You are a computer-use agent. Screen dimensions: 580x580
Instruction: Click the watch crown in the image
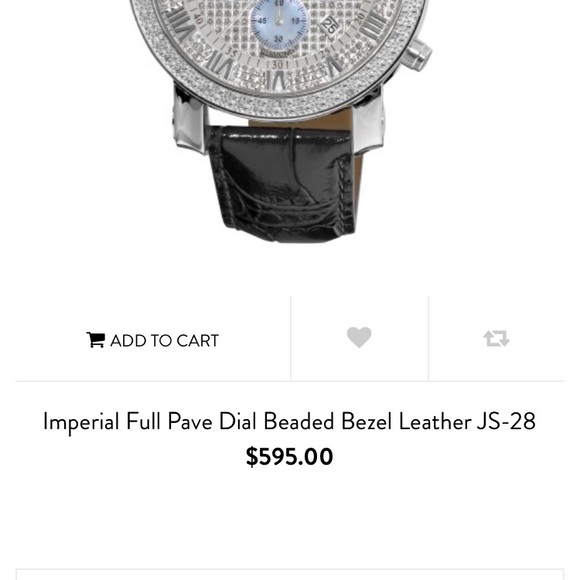click(417, 54)
